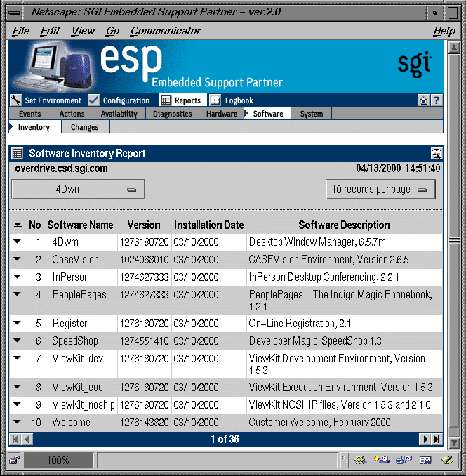466x476 pixels.
Task: Click the Configuration link
Action: pos(126,100)
